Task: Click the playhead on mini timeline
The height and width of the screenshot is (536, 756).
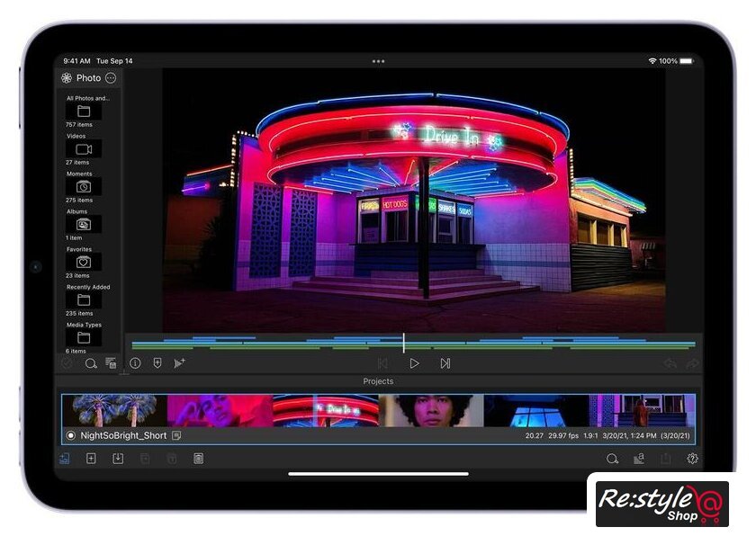Action: pyautogui.click(x=403, y=343)
